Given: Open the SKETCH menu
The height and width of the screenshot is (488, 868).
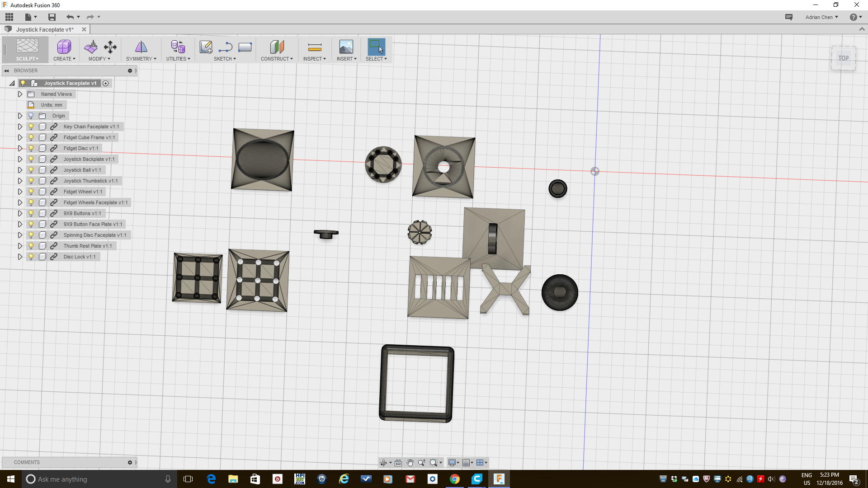Looking at the screenshot, I should point(225,59).
